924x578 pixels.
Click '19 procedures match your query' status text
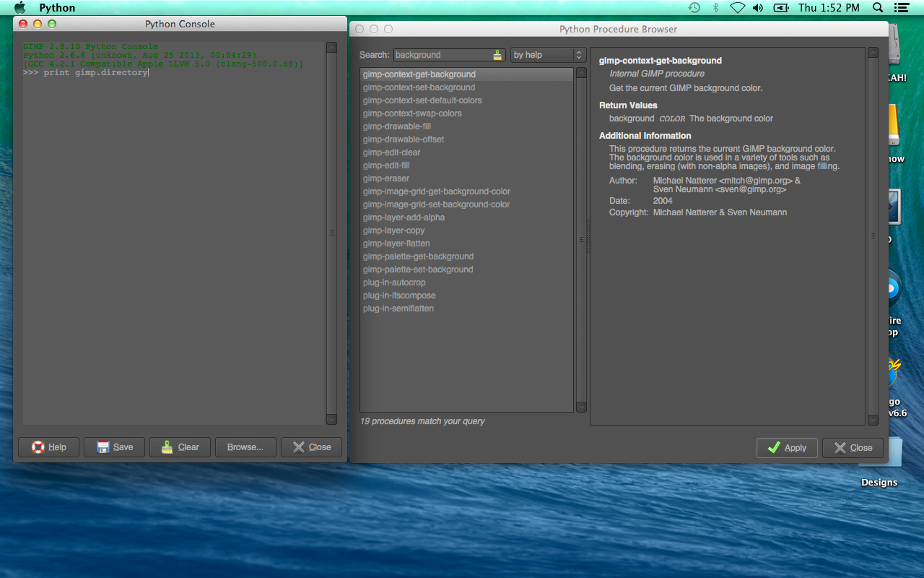click(422, 421)
